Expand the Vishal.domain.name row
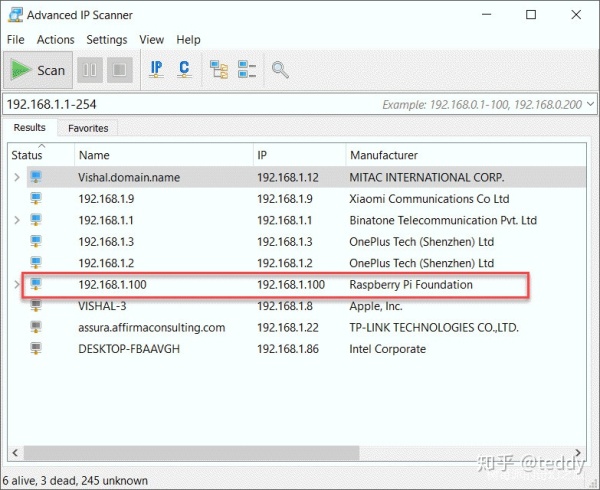 pos(17,177)
